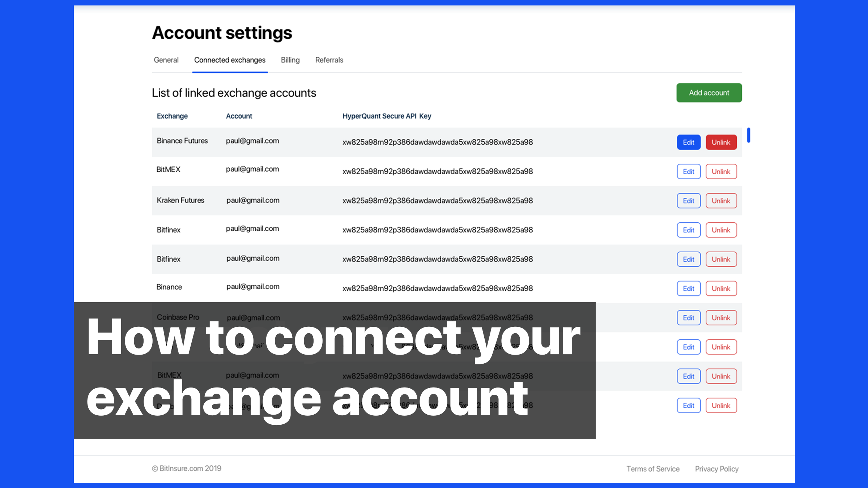Click the Kraken Futures exchange cell
Viewport: 868px width, 488px height.
[180, 200]
